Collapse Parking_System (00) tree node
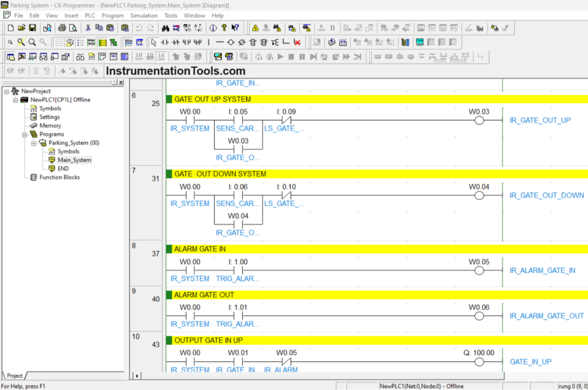Image resolution: width=588 pixels, height=390 pixels. pyautogui.click(x=33, y=143)
